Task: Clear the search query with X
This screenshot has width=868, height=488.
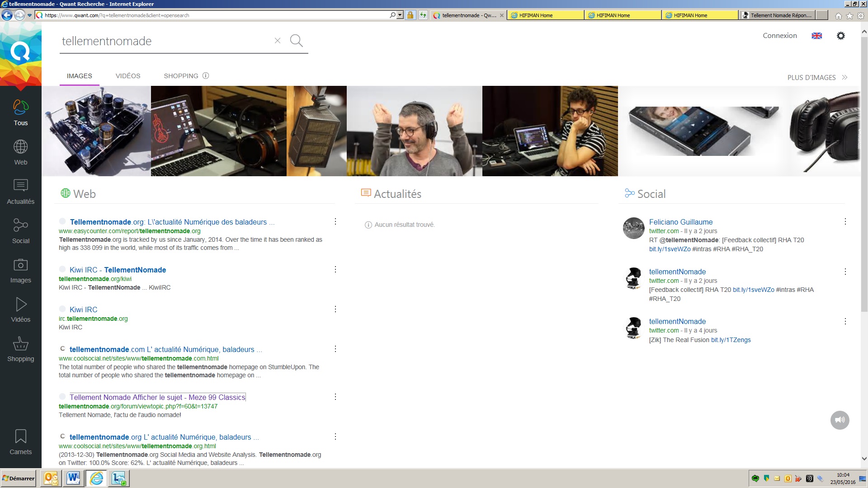Action: pos(278,41)
